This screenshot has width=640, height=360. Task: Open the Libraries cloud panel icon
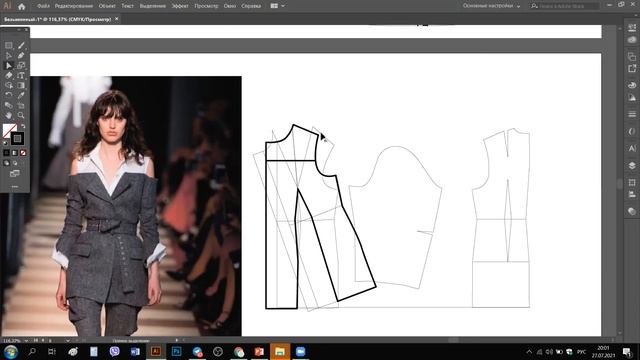pos(632,40)
